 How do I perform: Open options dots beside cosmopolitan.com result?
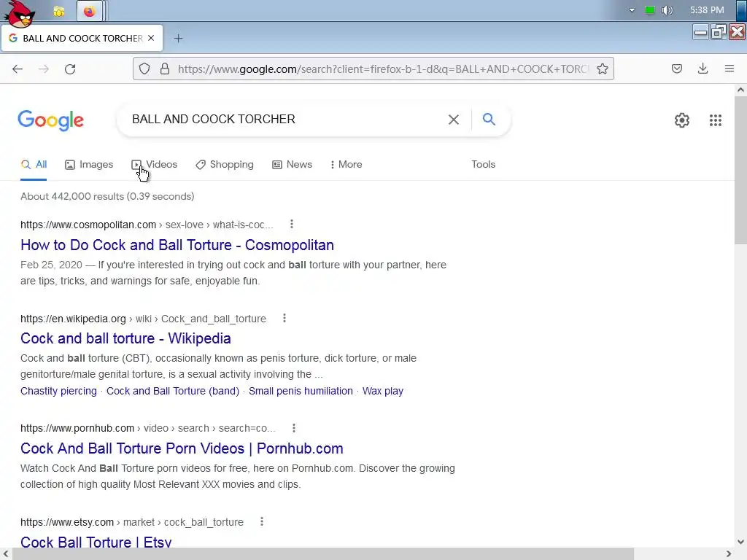[x=292, y=224]
